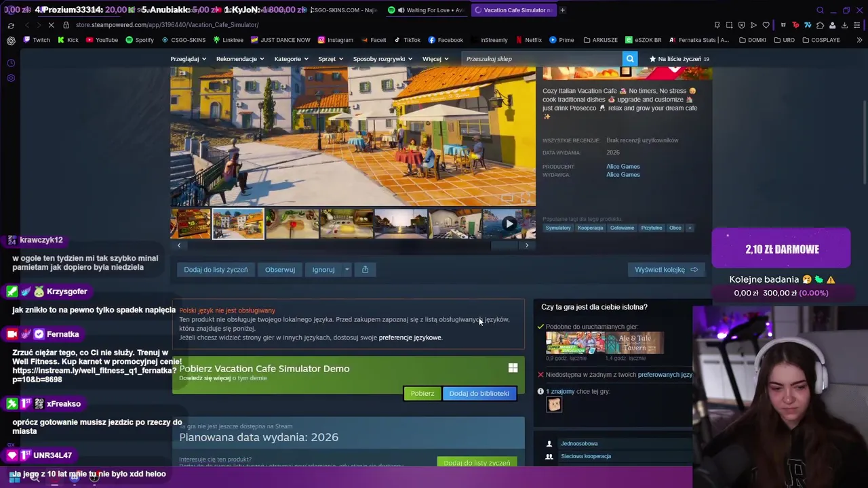Screen dimensions: 868x488
Task: Click Wyświetl kolejkę button
Action: pyautogui.click(x=666, y=270)
